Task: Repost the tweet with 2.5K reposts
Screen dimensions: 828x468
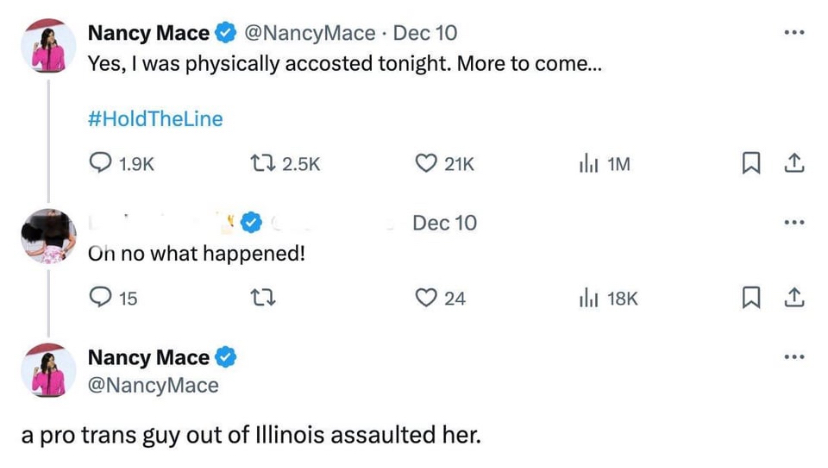Action: (x=261, y=164)
